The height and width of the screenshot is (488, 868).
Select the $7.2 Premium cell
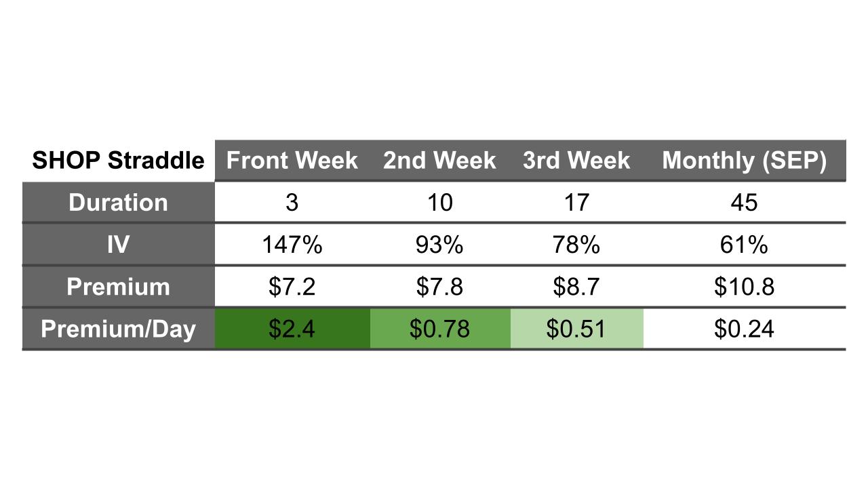pyautogui.click(x=292, y=287)
